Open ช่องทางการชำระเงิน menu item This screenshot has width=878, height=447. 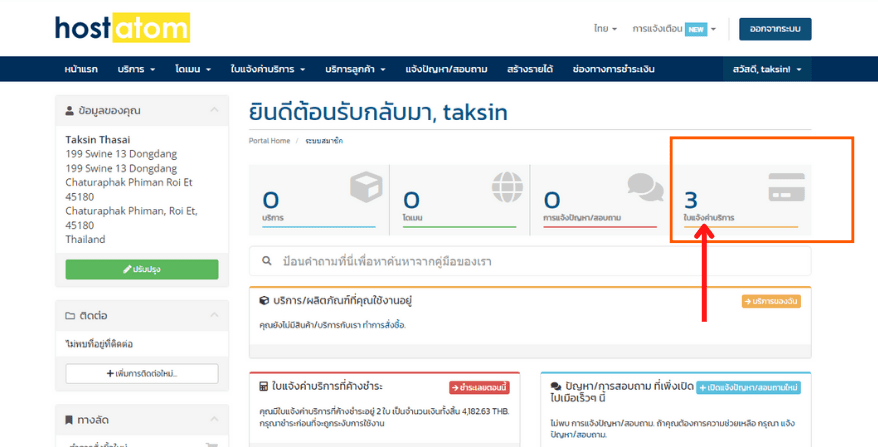click(614, 69)
